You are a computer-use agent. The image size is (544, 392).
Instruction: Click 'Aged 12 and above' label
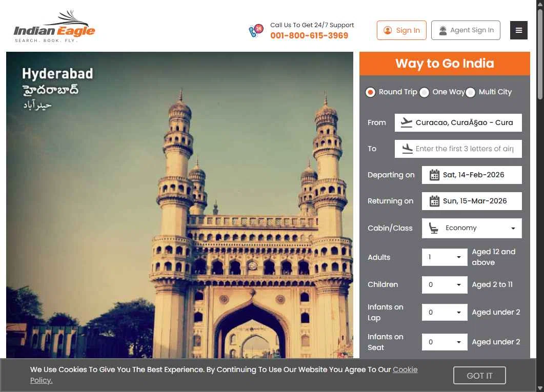tap(494, 257)
